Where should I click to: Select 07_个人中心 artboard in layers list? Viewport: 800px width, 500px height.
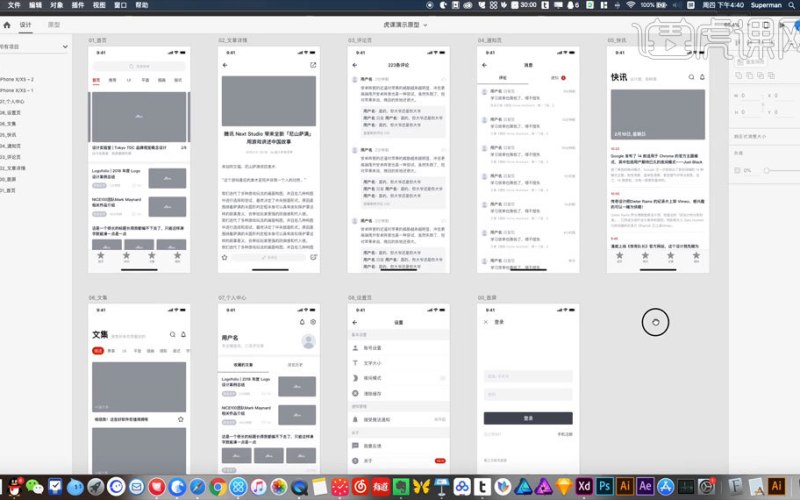tap(12, 102)
